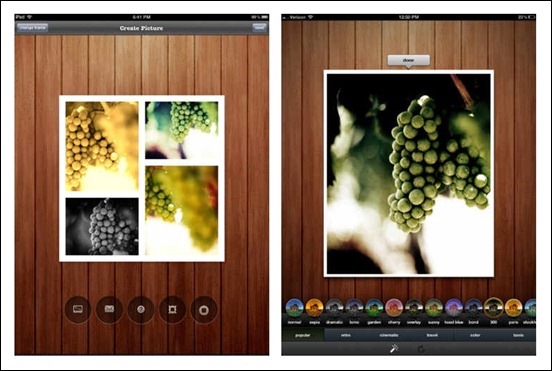Image resolution: width=552 pixels, height=371 pixels.
Task: Click the Change Frame button
Action: [32, 27]
